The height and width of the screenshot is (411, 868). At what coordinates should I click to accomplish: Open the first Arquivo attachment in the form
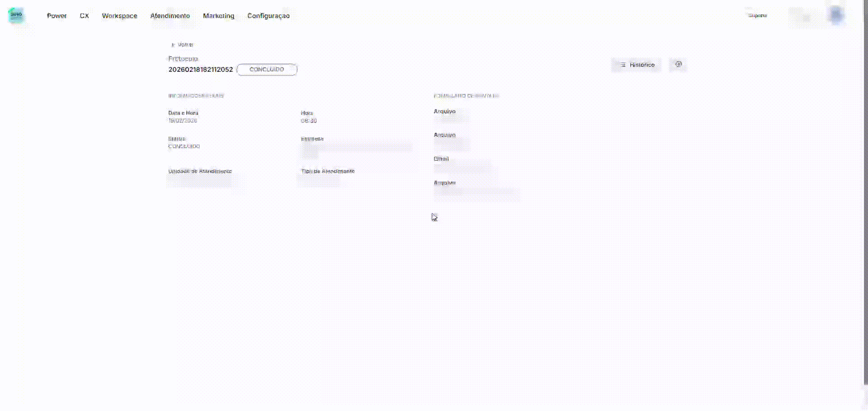451,119
